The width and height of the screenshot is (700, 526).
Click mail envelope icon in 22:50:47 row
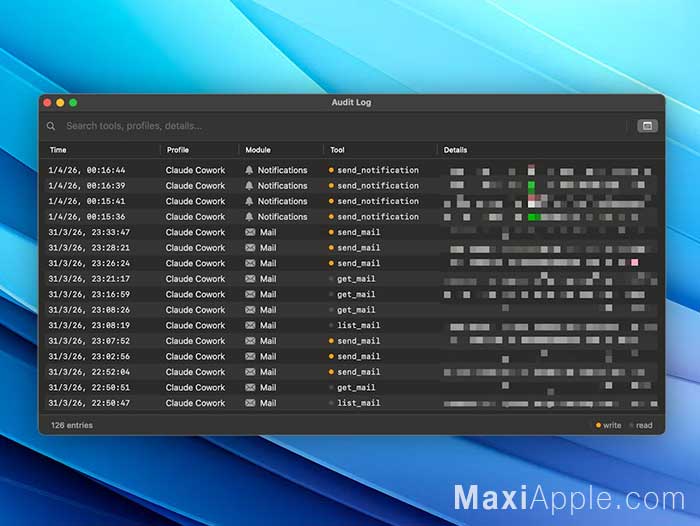click(x=250, y=403)
